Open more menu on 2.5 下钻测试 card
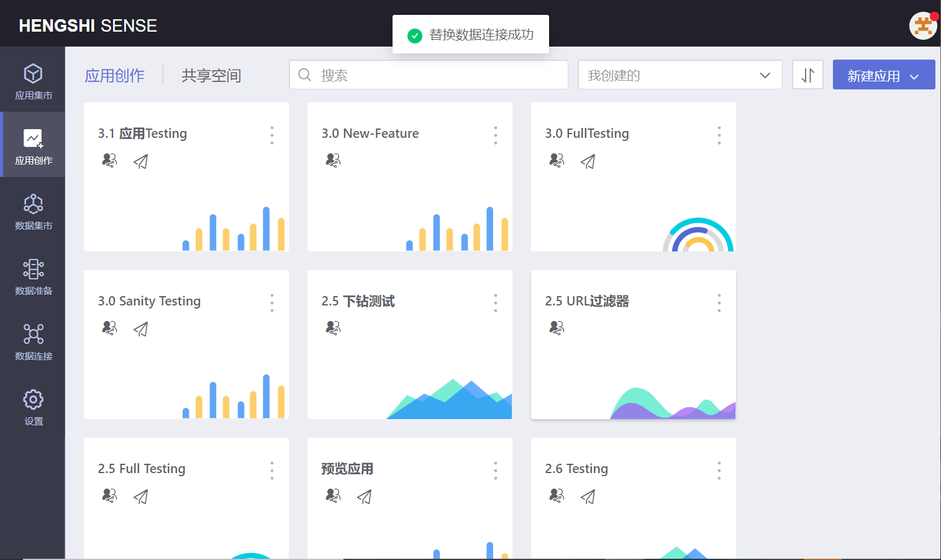 pos(496,303)
